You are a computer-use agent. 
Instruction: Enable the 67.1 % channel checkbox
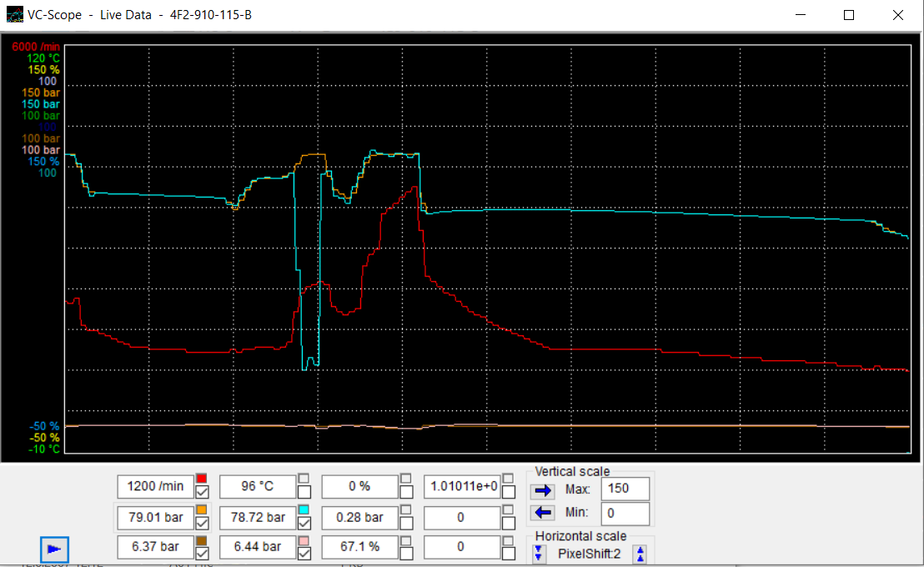pos(406,553)
